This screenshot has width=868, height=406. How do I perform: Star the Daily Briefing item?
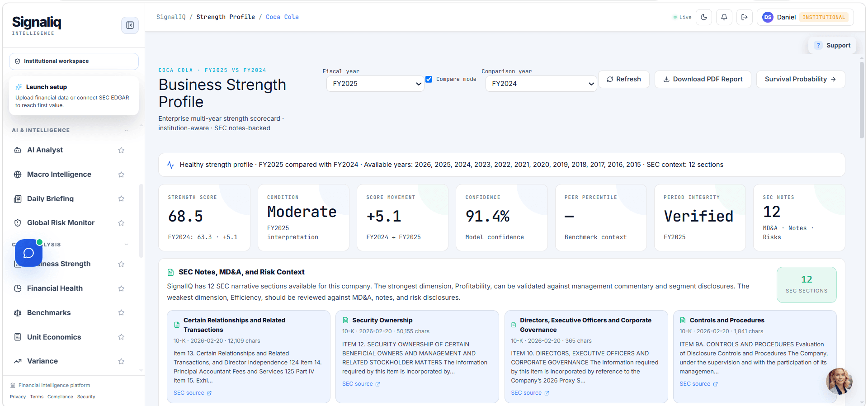point(121,199)
